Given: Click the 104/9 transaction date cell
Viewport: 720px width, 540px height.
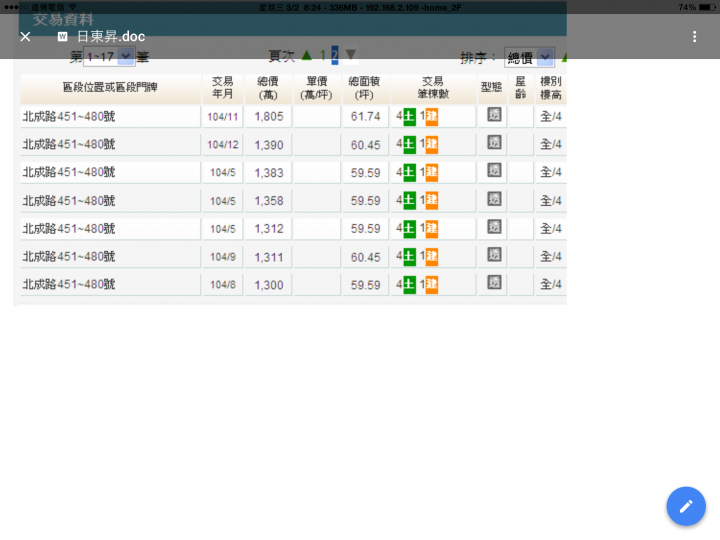Looking at the screenshot, I should coord(223,257).
